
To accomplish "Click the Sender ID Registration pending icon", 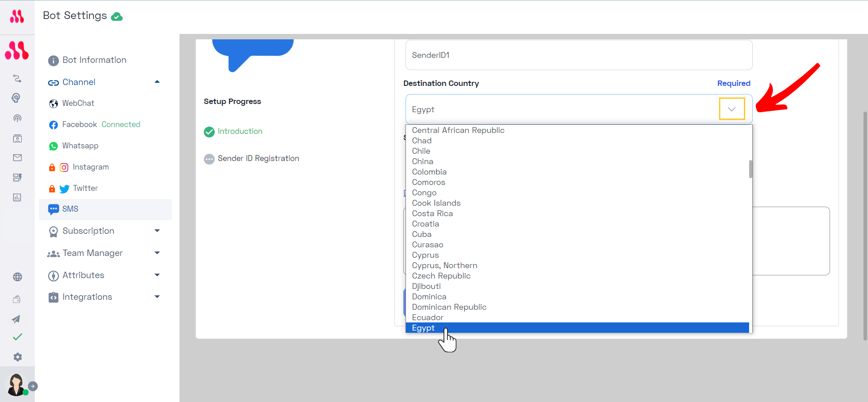I will click(209, 159).
